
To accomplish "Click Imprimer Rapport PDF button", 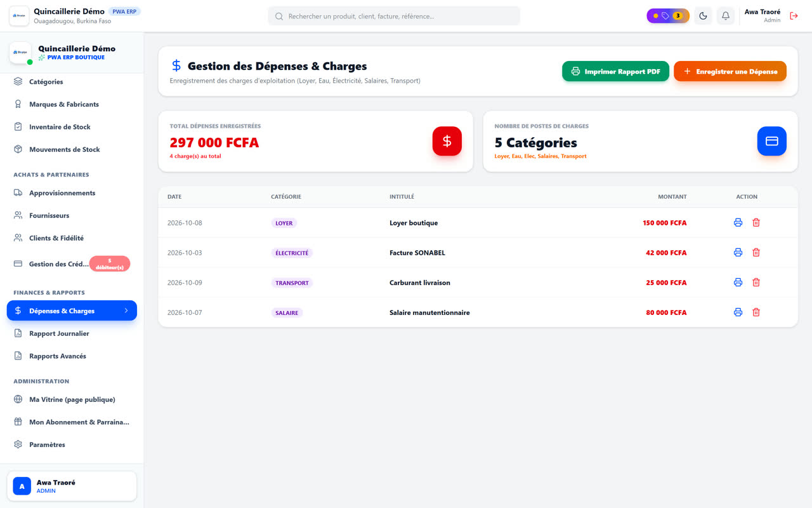I will (615, 72).
